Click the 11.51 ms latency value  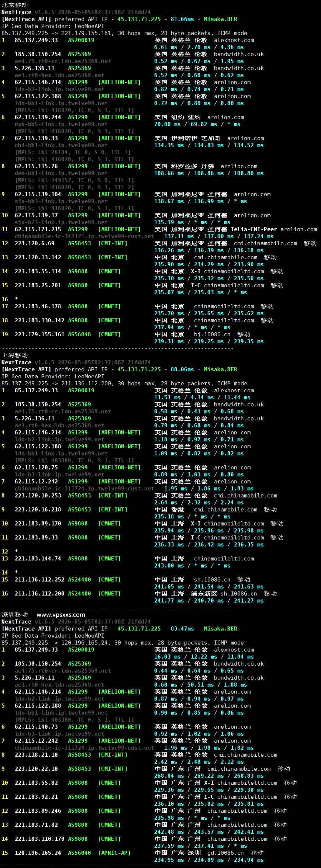[168, 397]
